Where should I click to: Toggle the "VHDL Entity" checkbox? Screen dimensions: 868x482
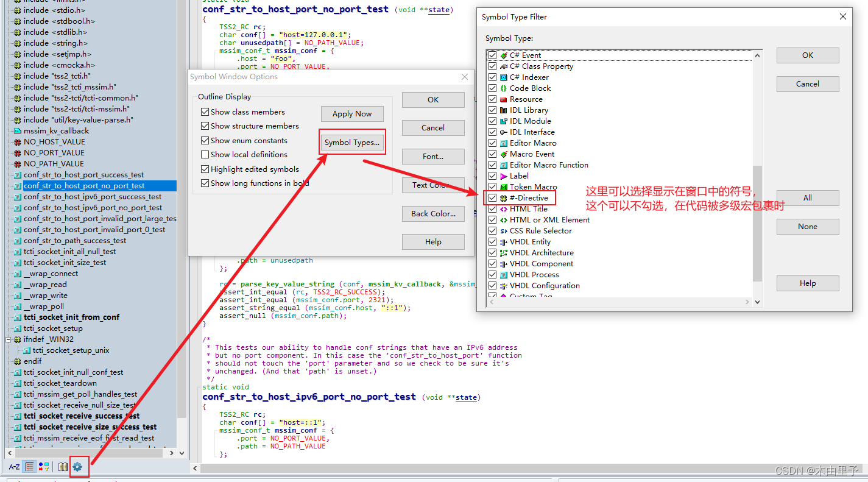[x=492, y=241]
